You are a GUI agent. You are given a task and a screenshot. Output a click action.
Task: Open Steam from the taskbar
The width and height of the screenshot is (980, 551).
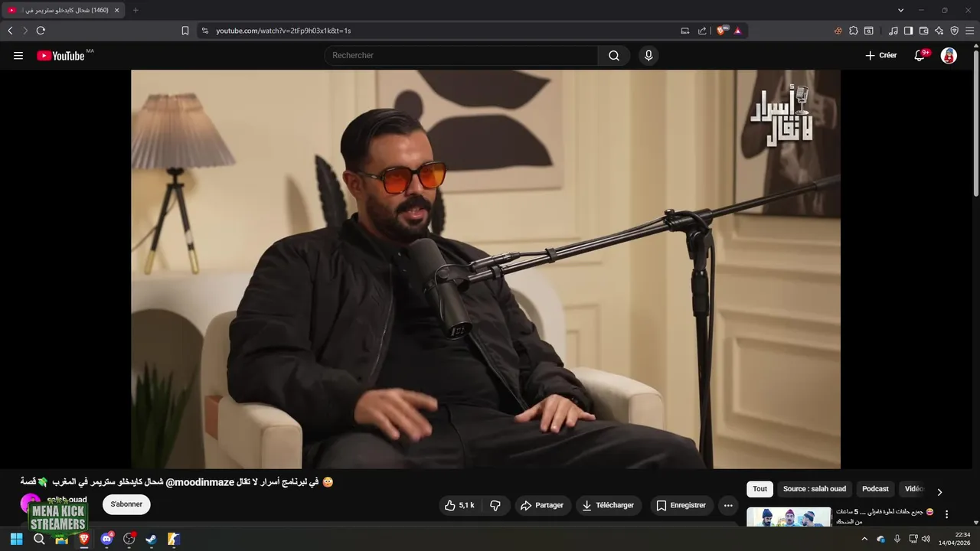point(152,539)
